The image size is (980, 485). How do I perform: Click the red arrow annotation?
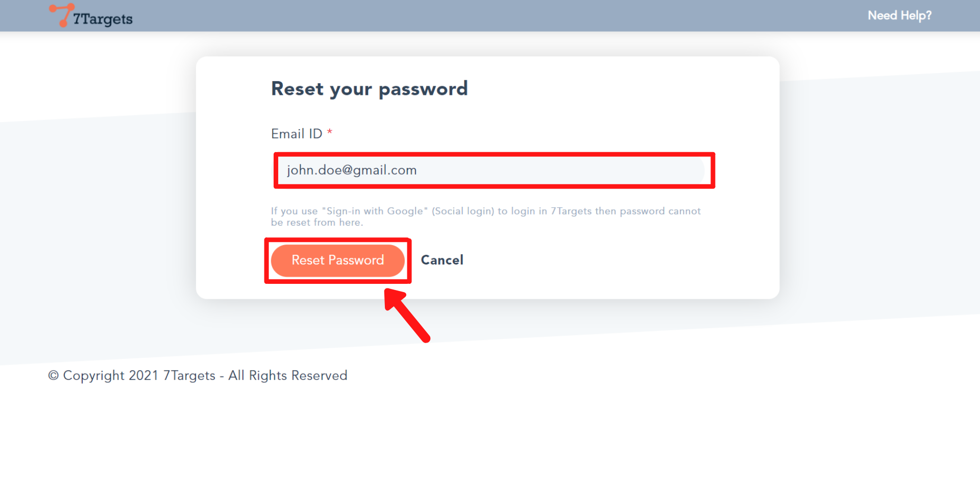coord(407,315)
